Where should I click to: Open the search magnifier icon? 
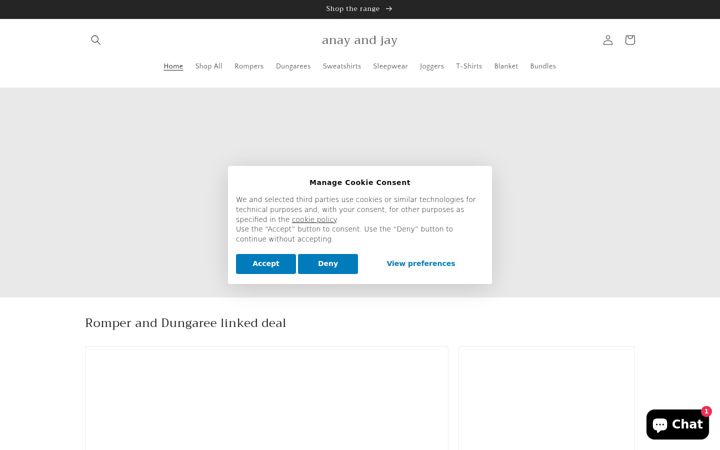click(96, 40)
